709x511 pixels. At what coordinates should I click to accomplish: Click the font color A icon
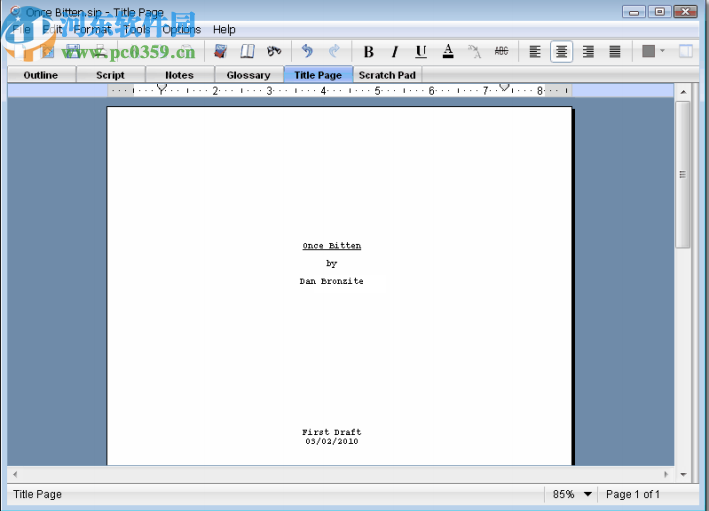click(x=448, y=52)
